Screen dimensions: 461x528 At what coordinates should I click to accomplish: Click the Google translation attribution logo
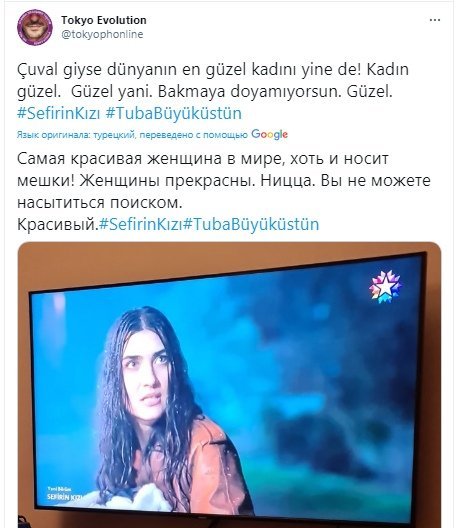269,134
